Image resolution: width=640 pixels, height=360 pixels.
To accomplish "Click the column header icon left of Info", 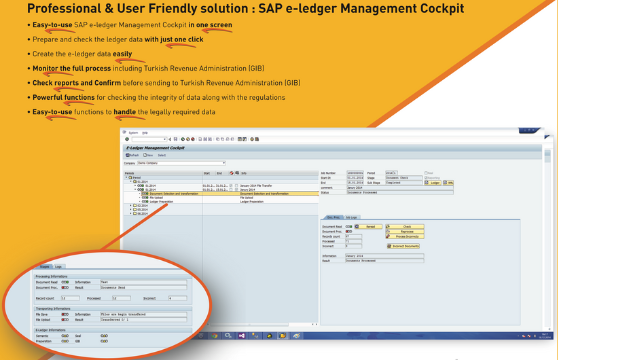I will [237, 173].
